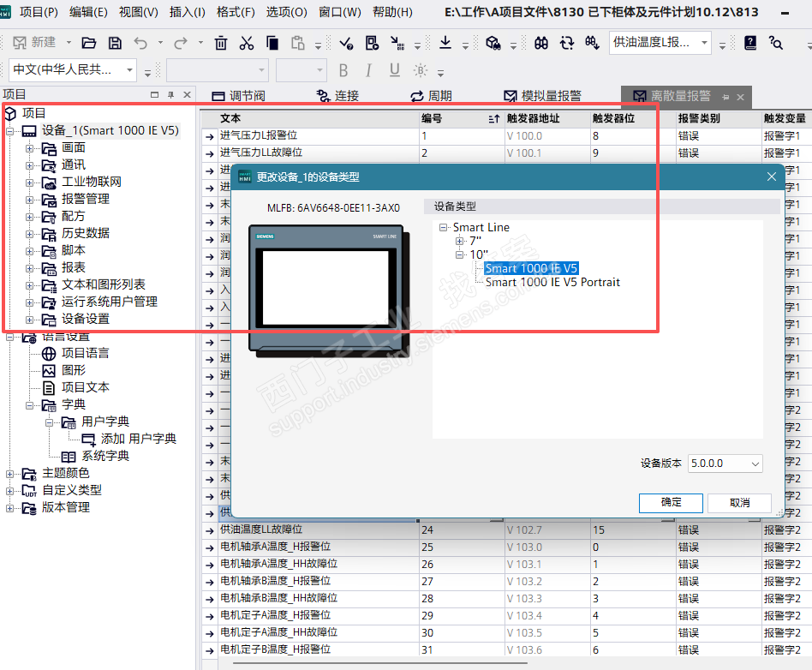Click the replace arrows icon
The image size is (812, 670).
(x=567, y=43)
